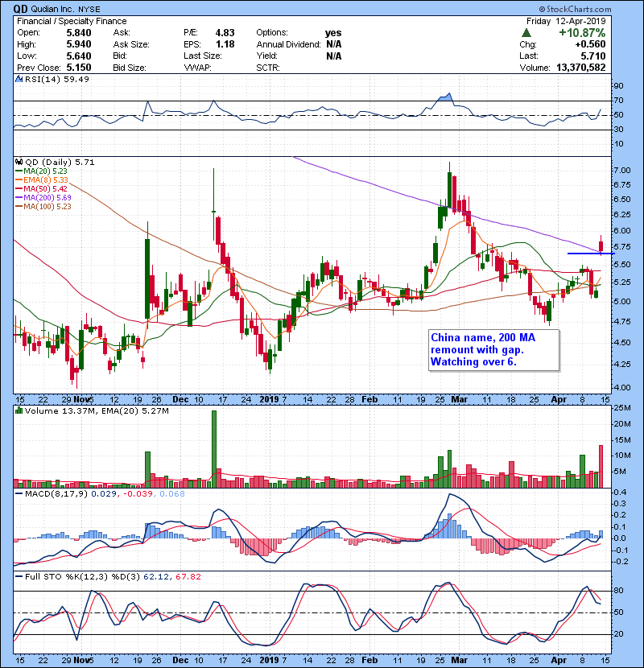Screen dimensions: 644x668
Task: Click the tallest December volume bar
Action: pyautogui.click(x=214, y=449)
